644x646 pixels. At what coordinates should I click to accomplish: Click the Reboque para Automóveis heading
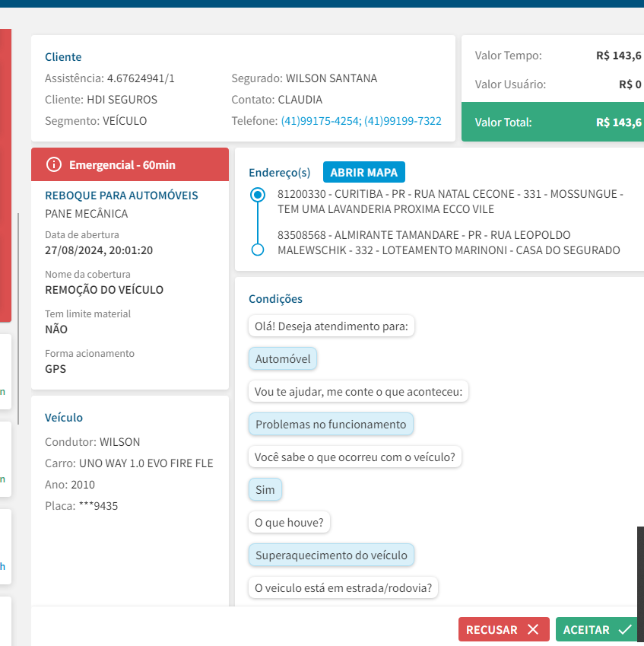click(x=122, y=196)
